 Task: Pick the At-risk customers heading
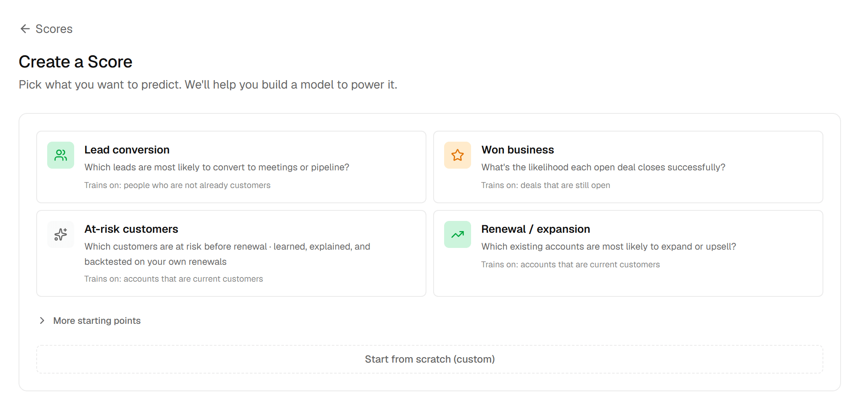[131, 229]
